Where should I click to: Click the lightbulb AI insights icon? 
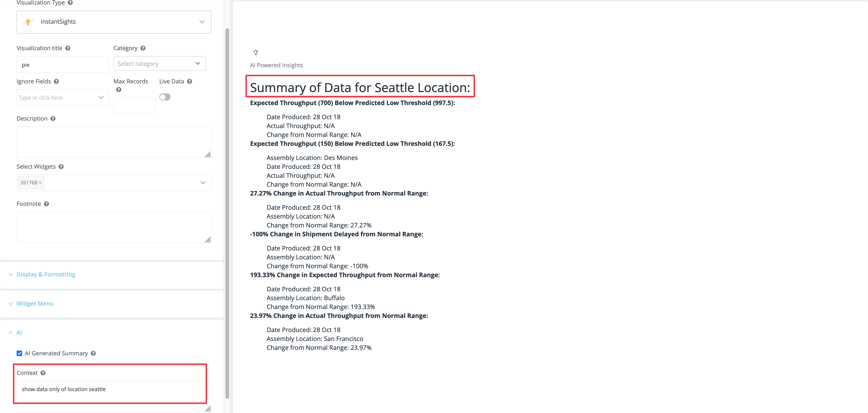(256, 52)
